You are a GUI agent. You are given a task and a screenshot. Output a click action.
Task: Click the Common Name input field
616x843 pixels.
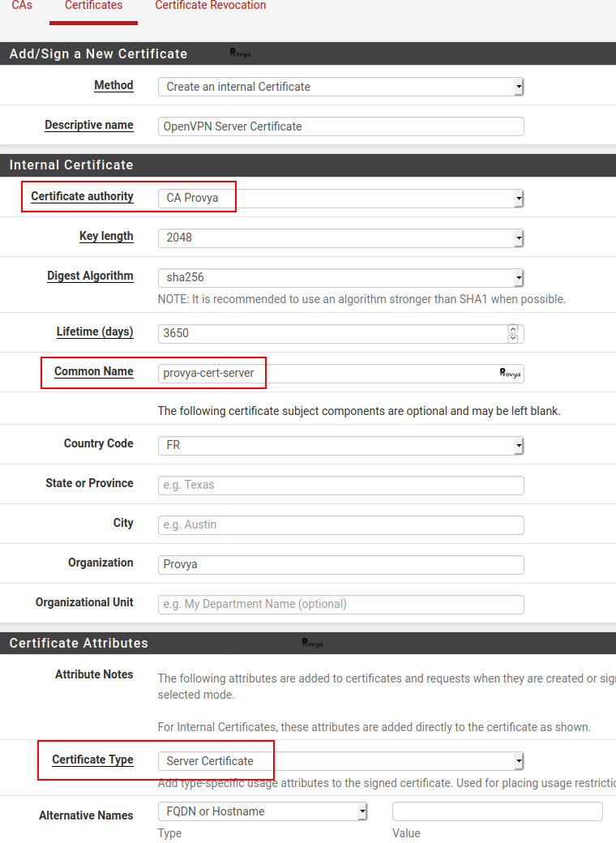(x=324, y=373)
